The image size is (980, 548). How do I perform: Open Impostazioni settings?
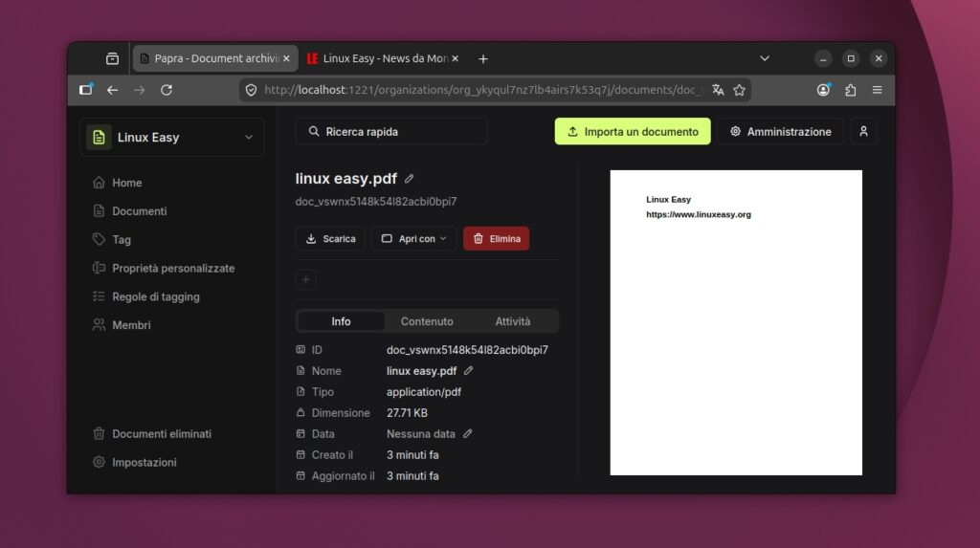135,462
